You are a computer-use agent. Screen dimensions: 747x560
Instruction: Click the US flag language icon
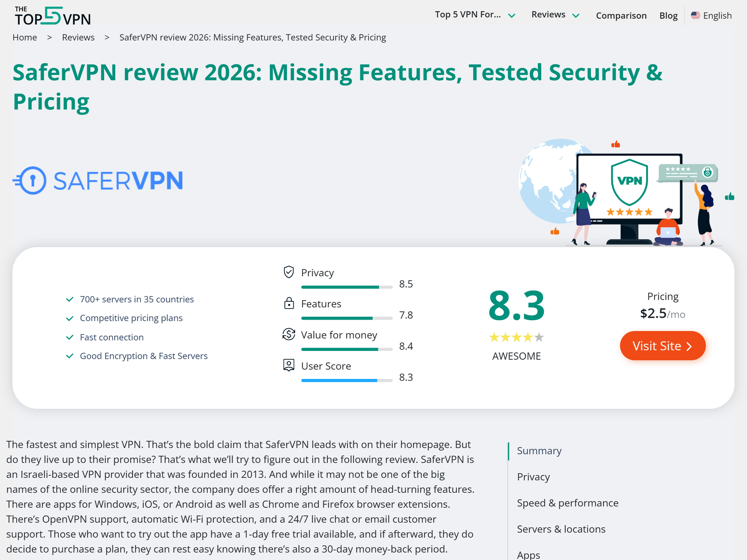(x=696, y=15)
